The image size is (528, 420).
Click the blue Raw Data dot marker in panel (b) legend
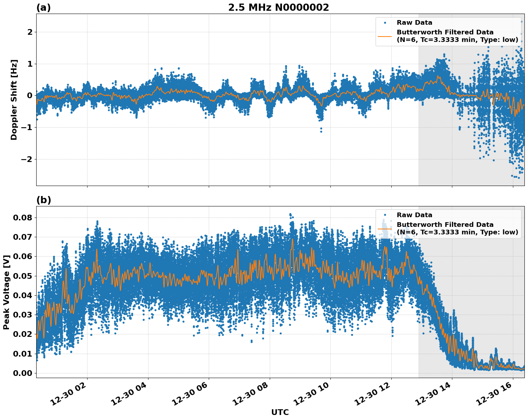[x=385, y=215]
